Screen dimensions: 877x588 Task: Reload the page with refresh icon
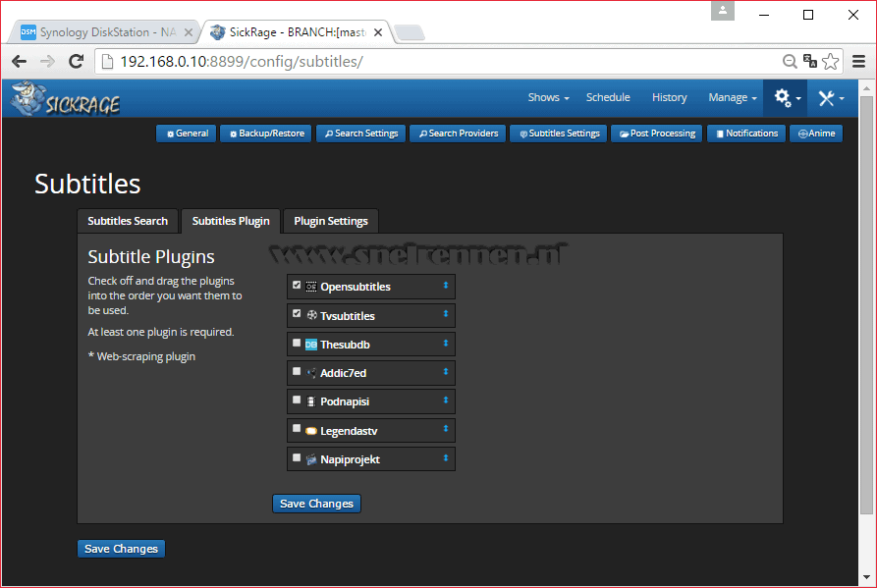[x=76, y=62]
